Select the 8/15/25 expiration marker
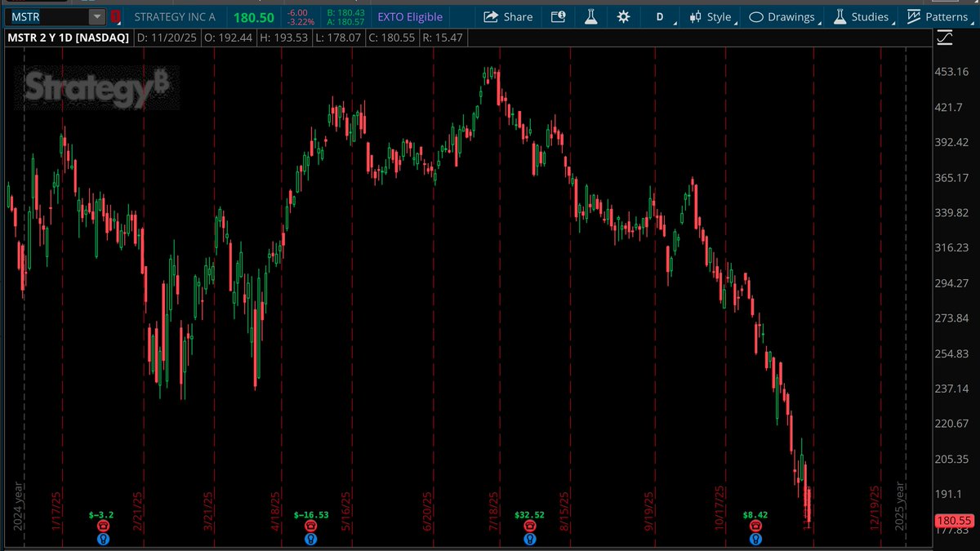This screenshot has height=551, width=980. point(564,511)
